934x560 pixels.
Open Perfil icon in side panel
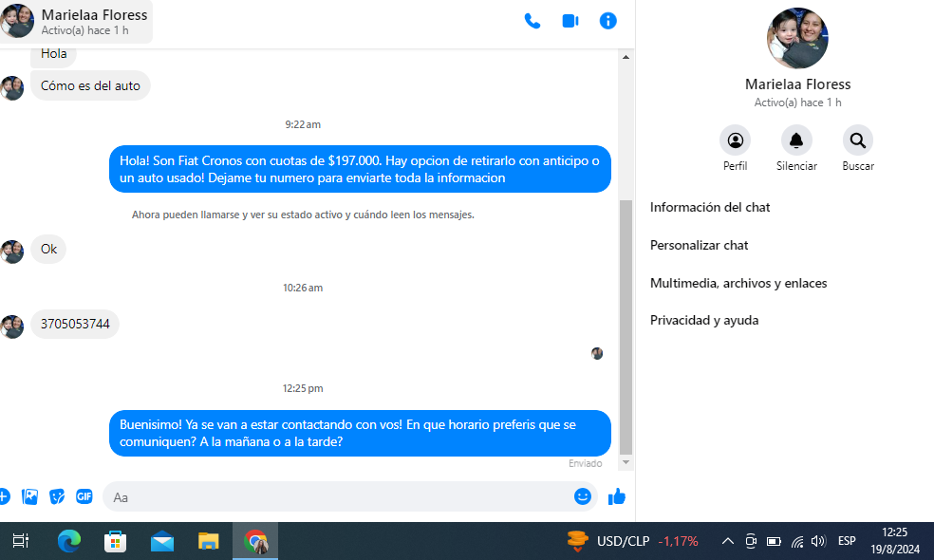point(735,140)
